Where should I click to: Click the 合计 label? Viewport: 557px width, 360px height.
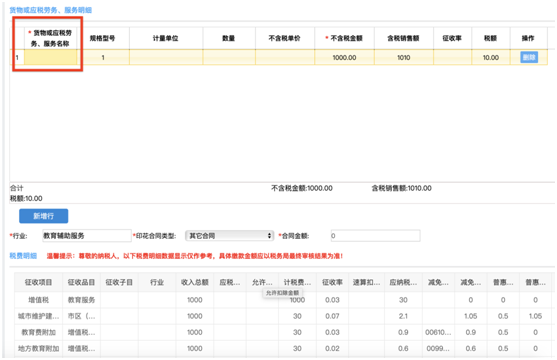[16, 188]
